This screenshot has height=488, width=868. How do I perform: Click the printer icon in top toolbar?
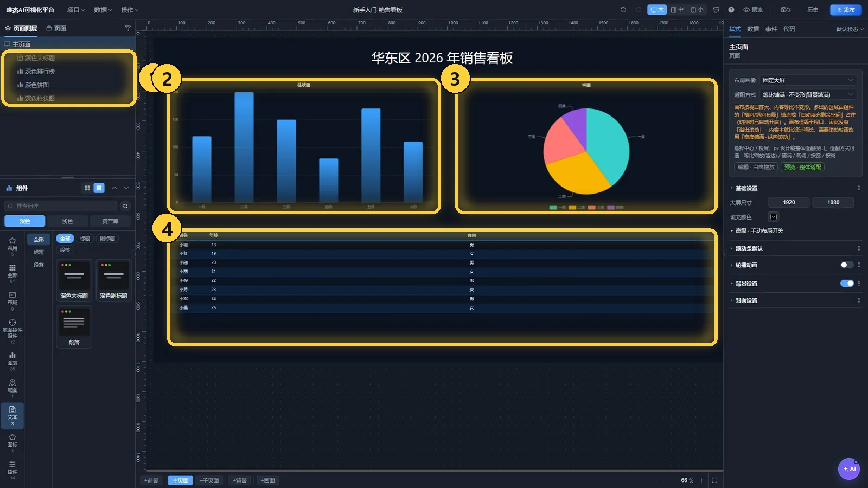[716, 10]
